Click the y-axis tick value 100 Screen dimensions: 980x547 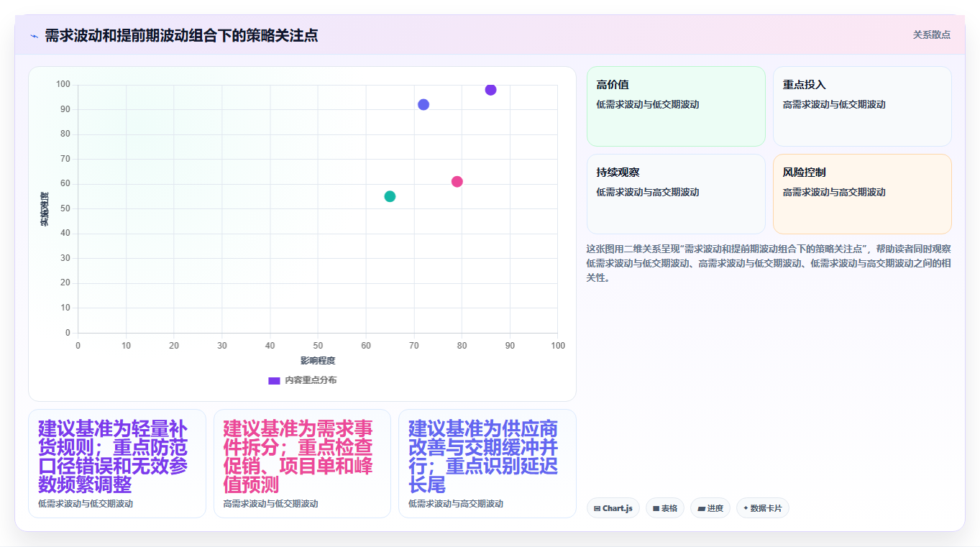(63, 85)
